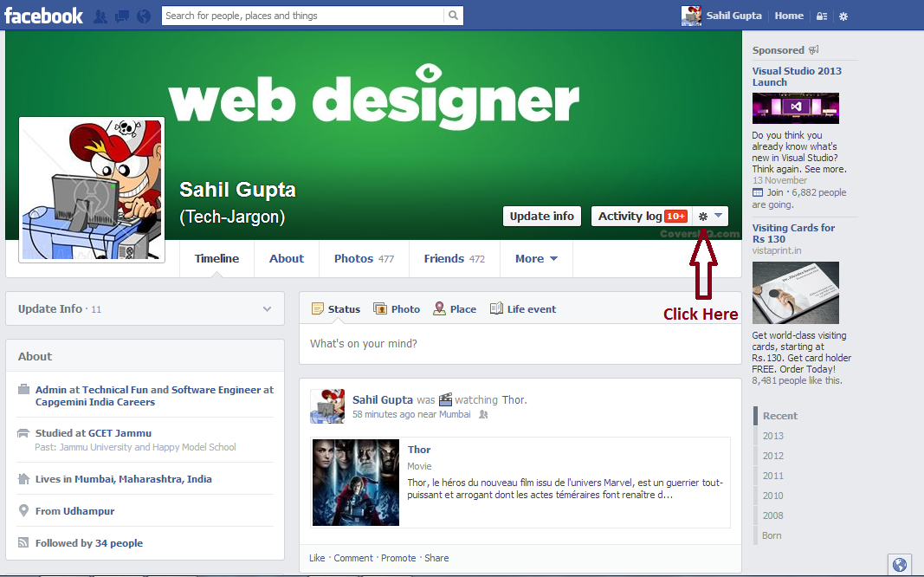The width and height of the screenshot is (924, 577).
Task: Jump to 2008 on the timeline
Action: tap(773, 515)
